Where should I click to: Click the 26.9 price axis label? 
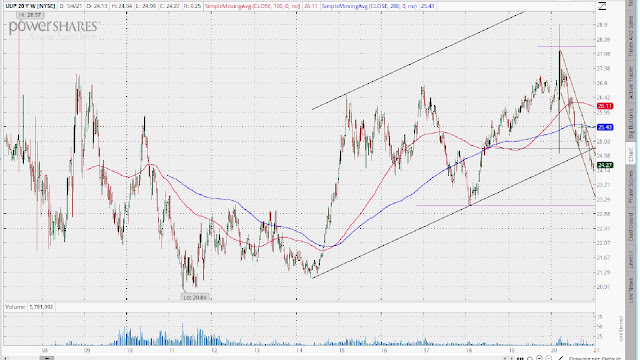point(602,83)
